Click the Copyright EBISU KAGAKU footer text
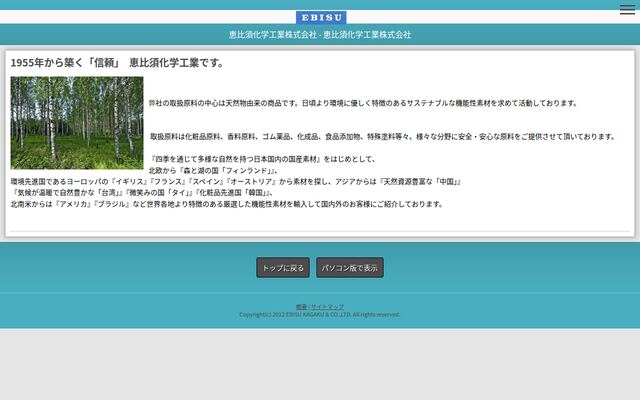This screenshot has width=640, height=400. 320,315
